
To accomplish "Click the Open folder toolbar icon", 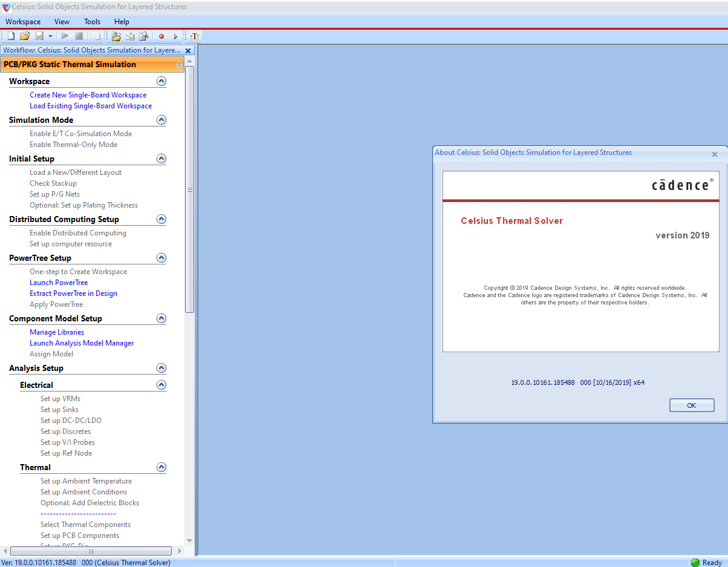I will click(x=25, y=36).
